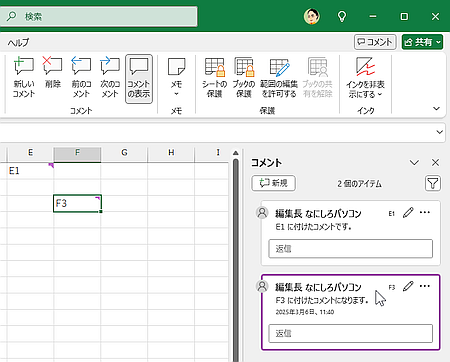The image size is (450, 362).
Task: Select column F header
Action: tap(77, 153)
